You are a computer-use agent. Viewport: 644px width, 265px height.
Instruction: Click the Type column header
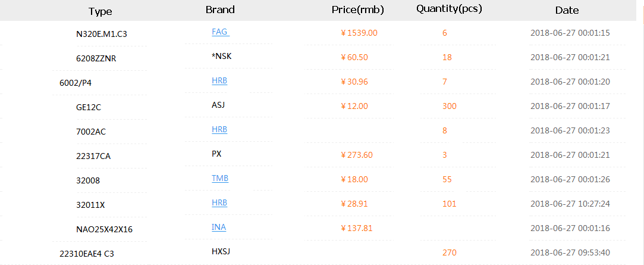click(100, 11)
